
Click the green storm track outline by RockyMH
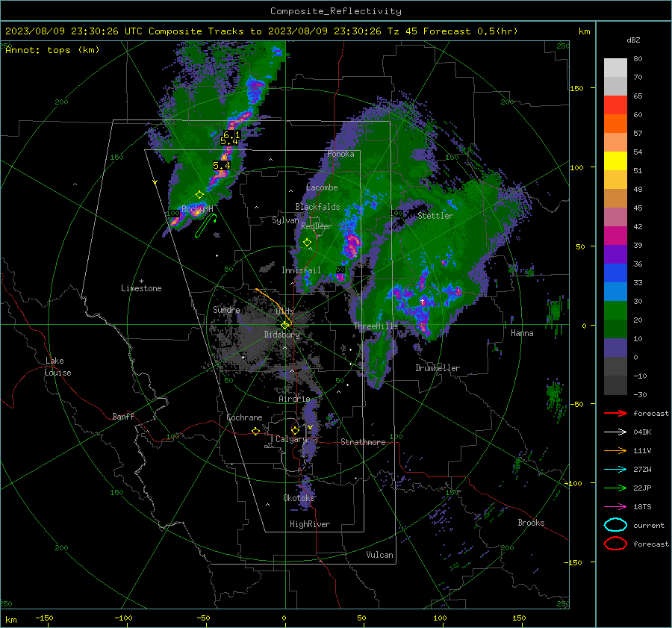tap(205, 226)
